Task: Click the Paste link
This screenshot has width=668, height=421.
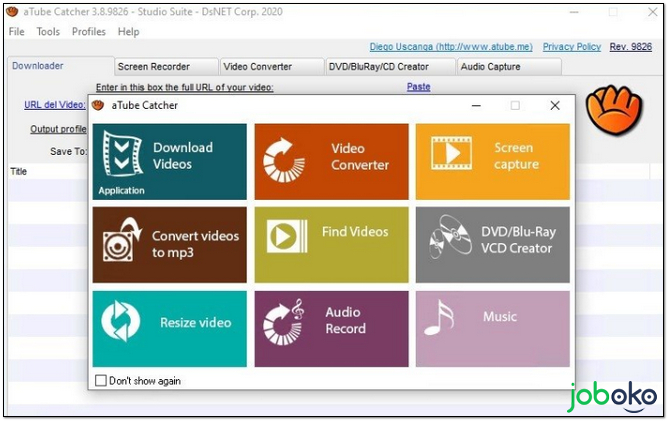Action: coord(418,87)
